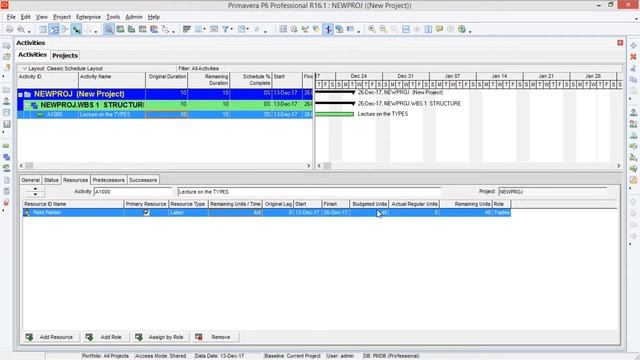Screen dimensions: 640x360
Task: Click the Zoom In magnifier icon
Action: tap(371, 29)
